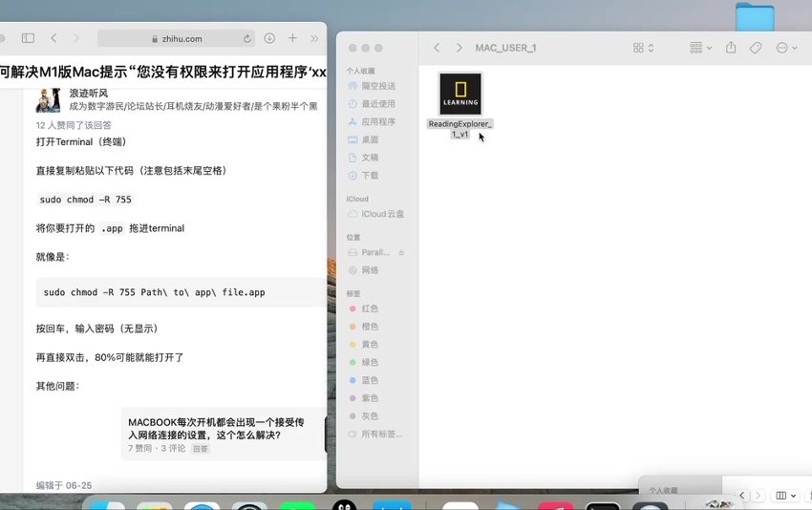Open 最近使用 in Finder sidebar
The image size is (812, 510).
coord(378,103)
